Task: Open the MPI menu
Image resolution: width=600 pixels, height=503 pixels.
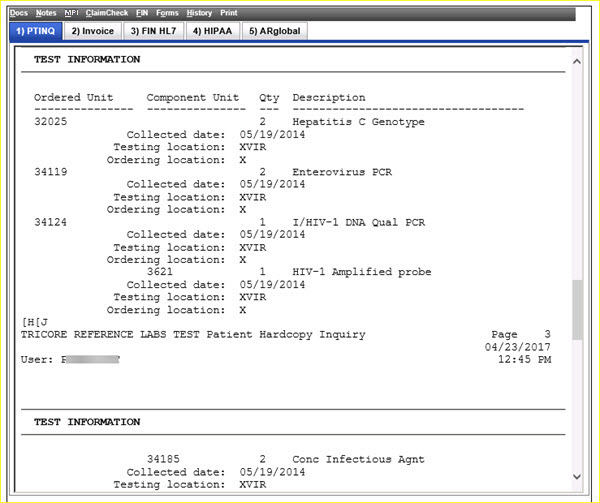Action: point(71,13)
